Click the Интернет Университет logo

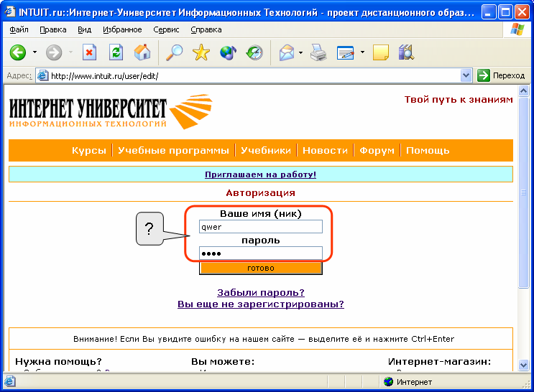tap(111, 111)
